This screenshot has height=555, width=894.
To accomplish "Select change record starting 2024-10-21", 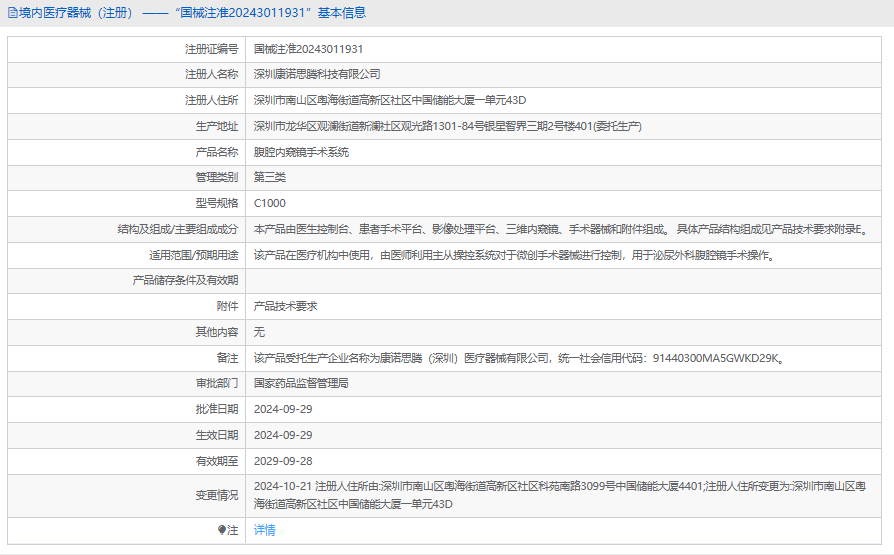I will pyautogui.click(x=560, y=495).
